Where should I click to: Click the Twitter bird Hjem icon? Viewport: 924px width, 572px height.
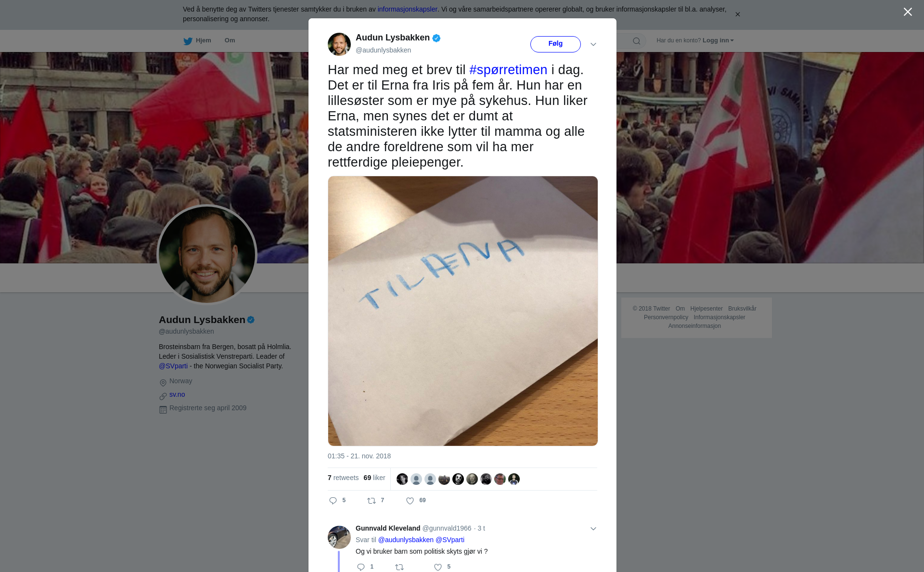[x=188, y=41]
